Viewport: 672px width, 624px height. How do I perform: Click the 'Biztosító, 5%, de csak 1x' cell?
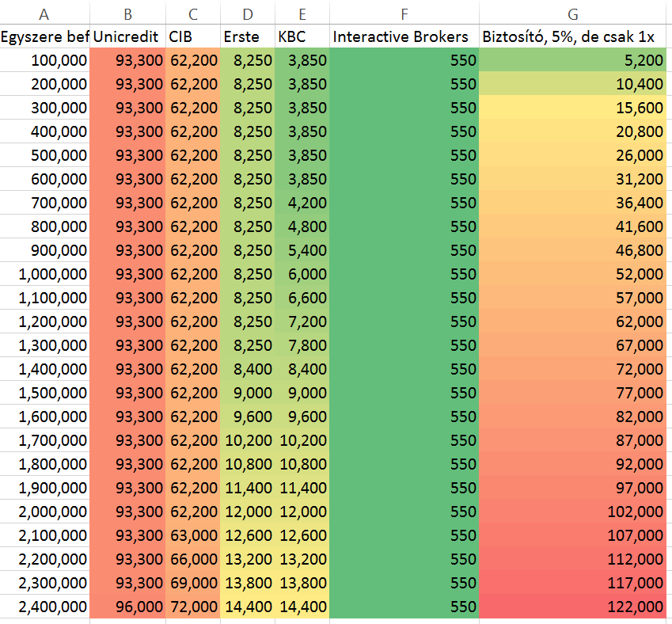[572, 36]
